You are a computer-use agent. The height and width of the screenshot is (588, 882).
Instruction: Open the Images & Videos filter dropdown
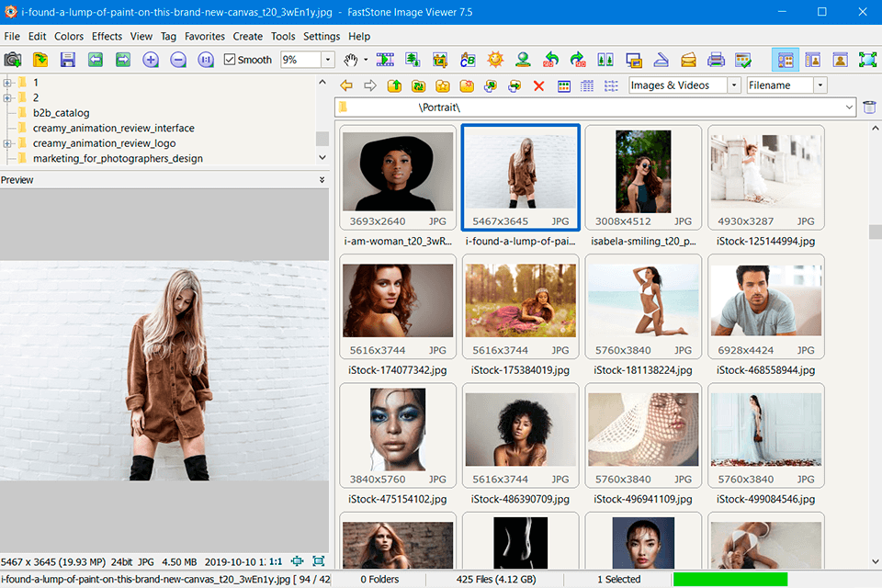click(733, 85)
